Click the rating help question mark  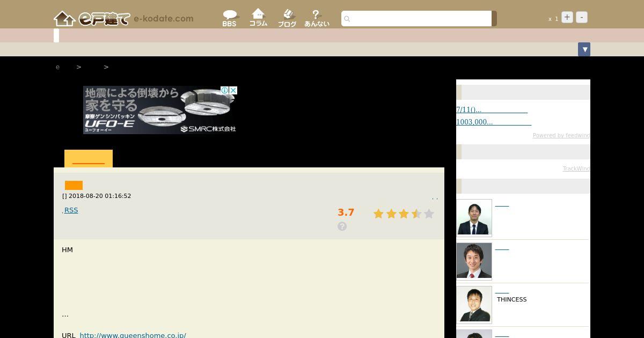(342, 226)
